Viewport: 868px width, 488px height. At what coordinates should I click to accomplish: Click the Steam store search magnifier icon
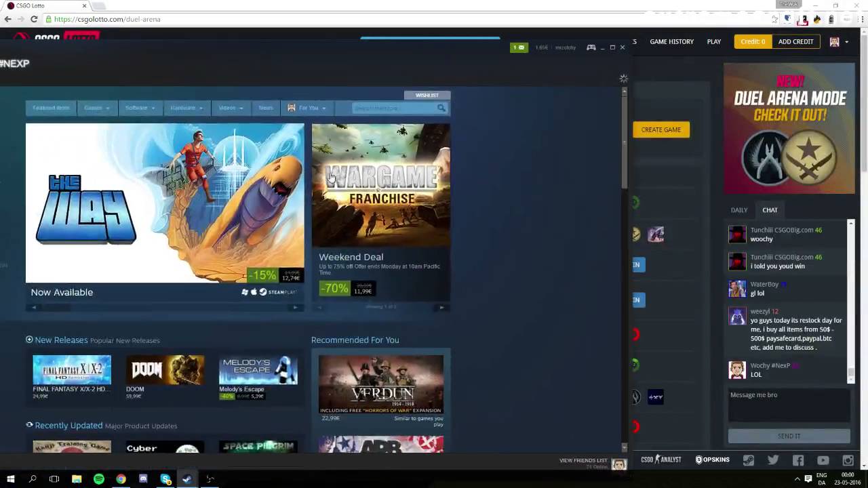pos(441,108)
